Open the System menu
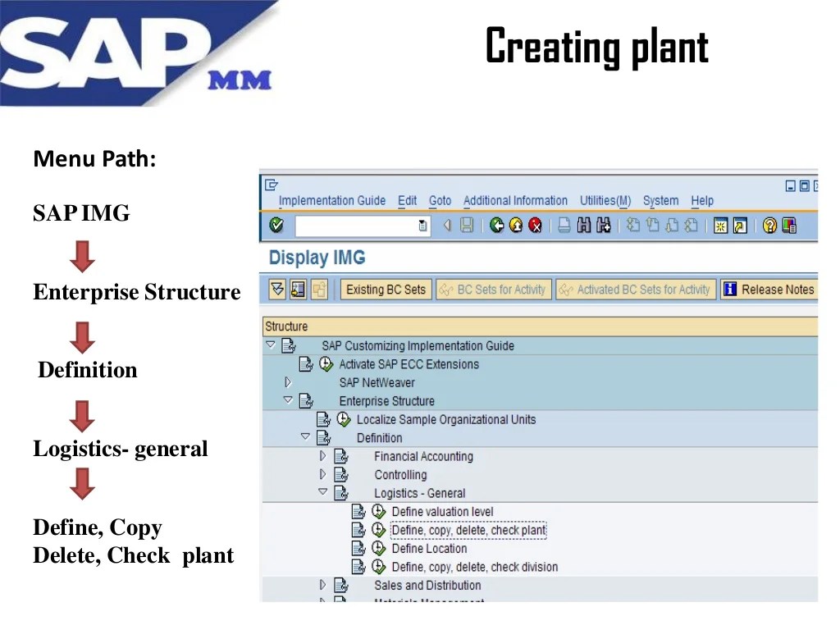This screenshot has width=840, height=630. click(660, 200)
